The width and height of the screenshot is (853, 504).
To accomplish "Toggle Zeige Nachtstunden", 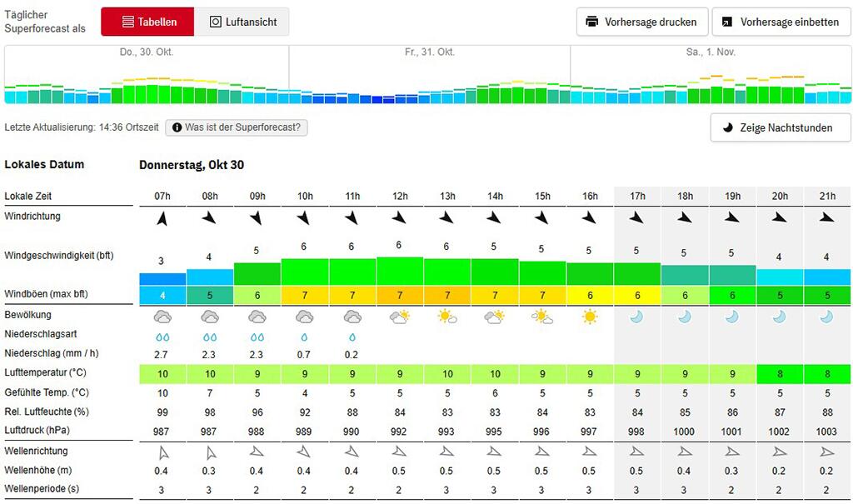I will (780, 128).
